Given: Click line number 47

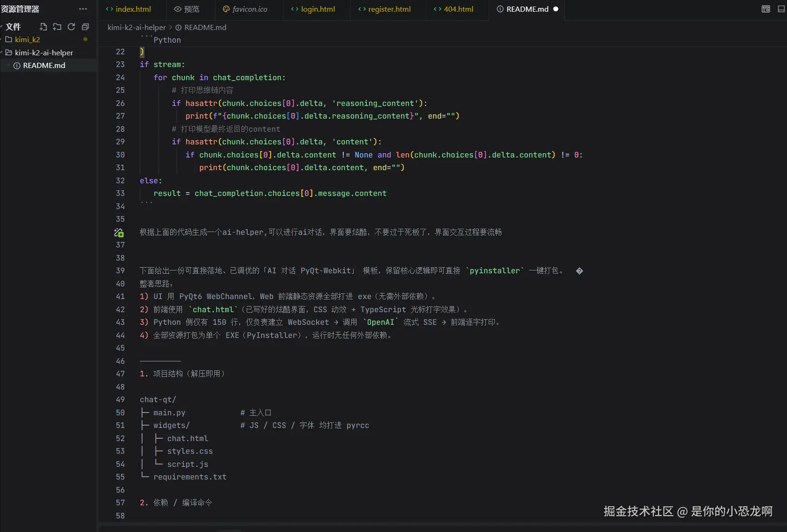Looking at the screenshot, I should [x=120, y=374].
